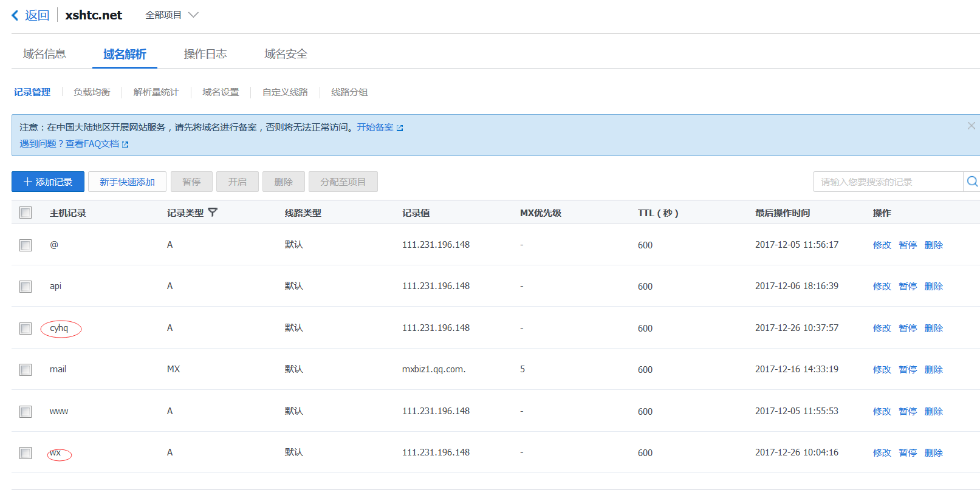Click the 删除 toolbar button
This screenshot has width=980, height=501.
[x=284, y=182]
